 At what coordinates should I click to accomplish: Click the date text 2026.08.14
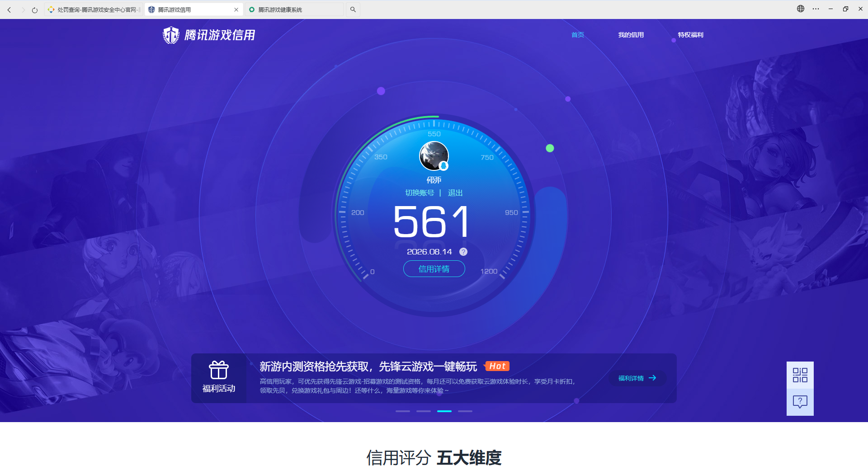click(x=429, y=252)
